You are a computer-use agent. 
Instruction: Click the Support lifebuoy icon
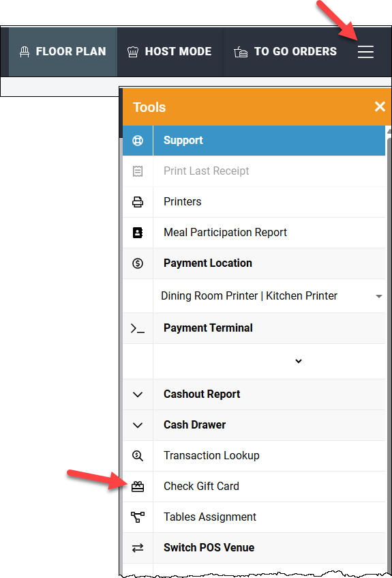(138, 141)
